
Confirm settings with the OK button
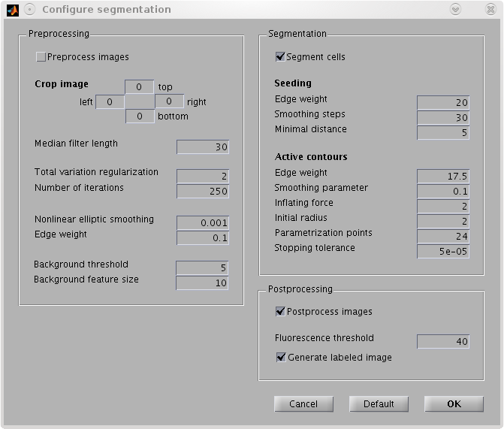454,404
